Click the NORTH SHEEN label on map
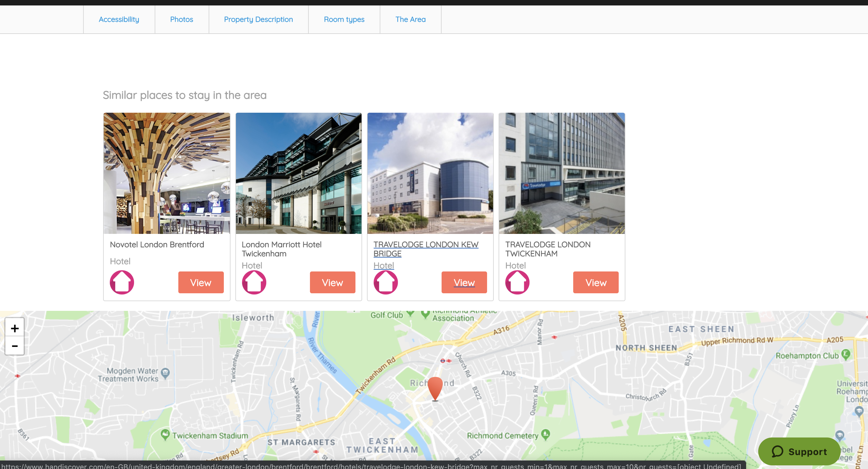 click(x=646, y=348)
